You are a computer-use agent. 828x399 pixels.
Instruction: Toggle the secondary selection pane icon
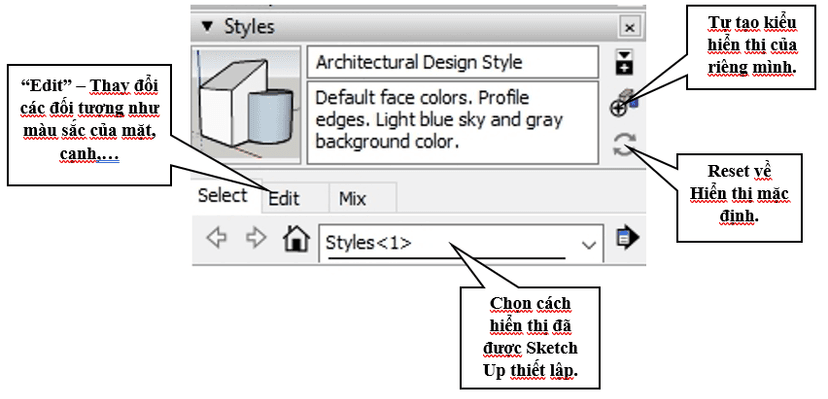(625, 63)
